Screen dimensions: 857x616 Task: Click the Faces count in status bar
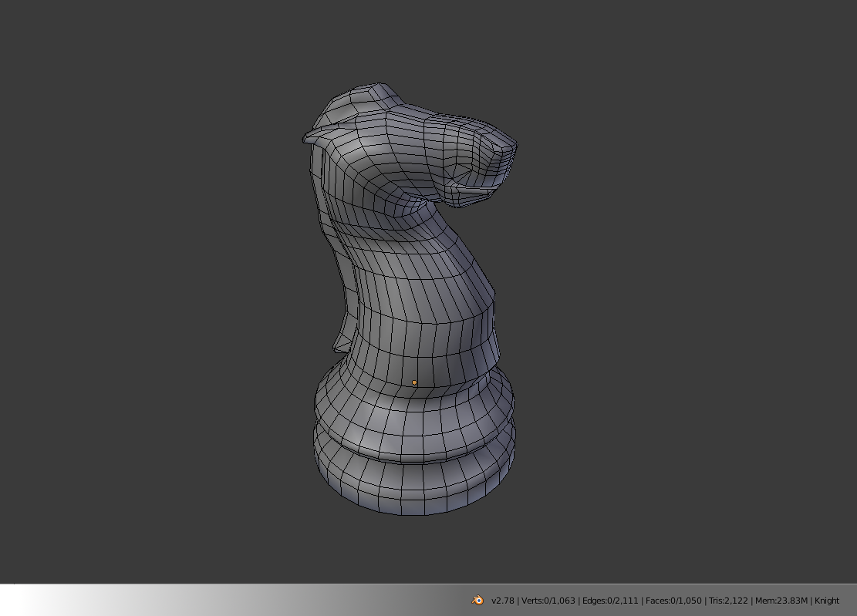click(673, 601)
